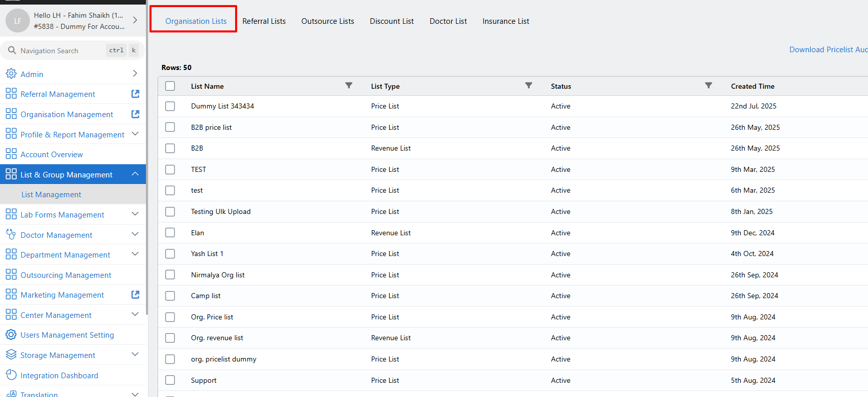Tick the select-all checkbox in table header
Viewport: 868px width, 397px height.
[170, 86]
